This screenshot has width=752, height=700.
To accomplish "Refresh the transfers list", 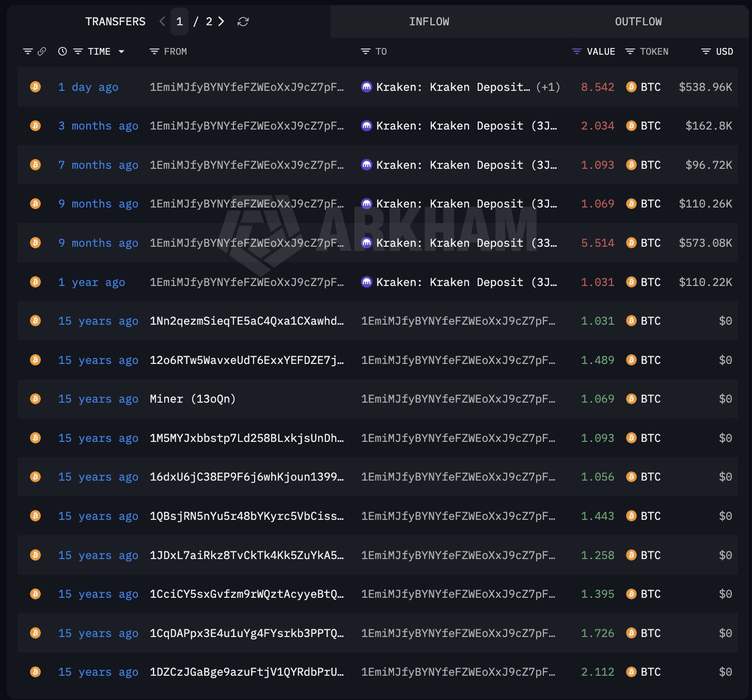I will pos(243,22).
